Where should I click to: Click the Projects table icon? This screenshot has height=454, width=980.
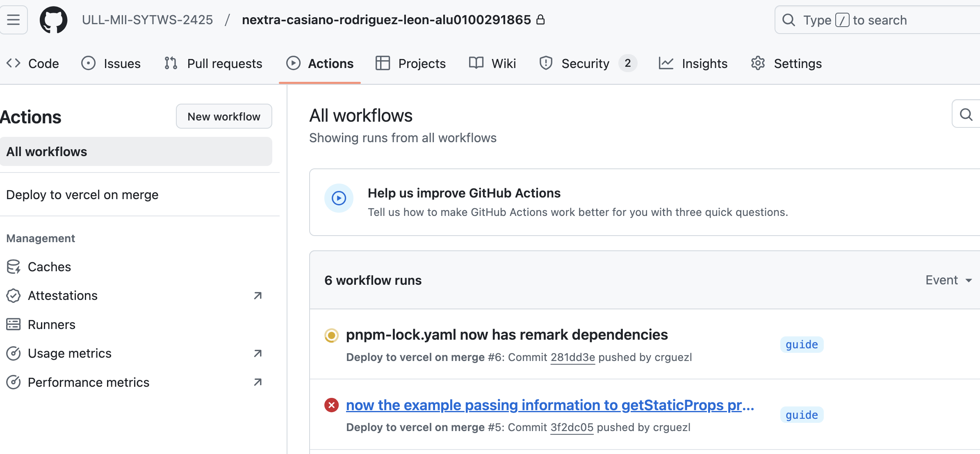click(383, 63)
